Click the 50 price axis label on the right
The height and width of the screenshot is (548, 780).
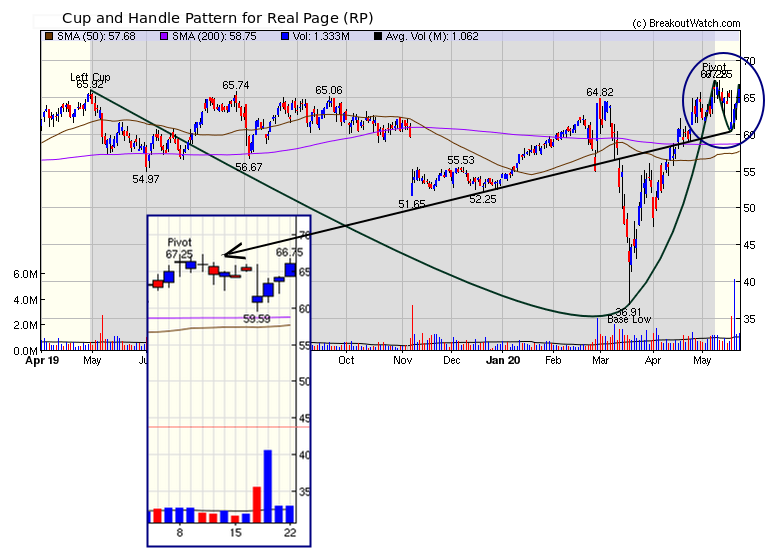coord(749,208)
